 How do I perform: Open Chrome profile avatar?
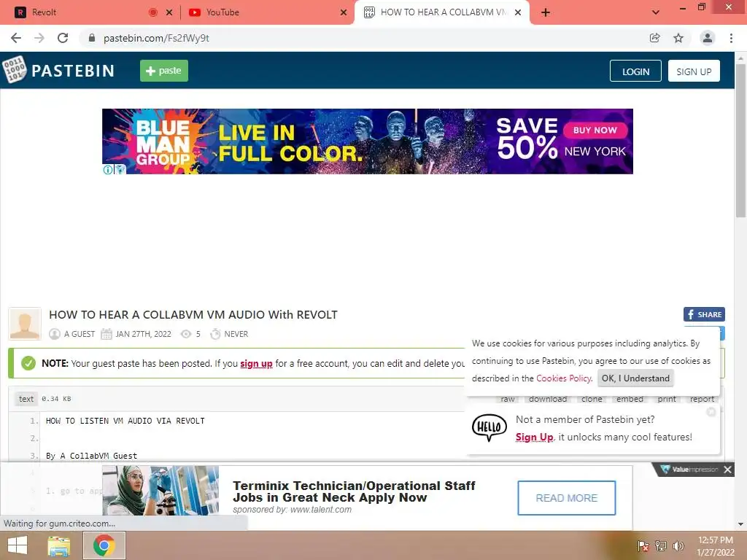[x=708, y=38]
